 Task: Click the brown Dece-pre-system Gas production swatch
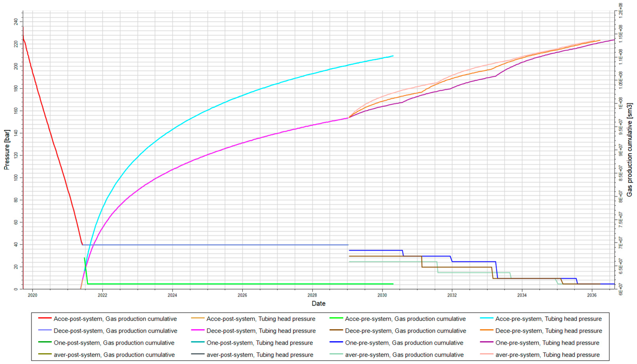(336, 330)
